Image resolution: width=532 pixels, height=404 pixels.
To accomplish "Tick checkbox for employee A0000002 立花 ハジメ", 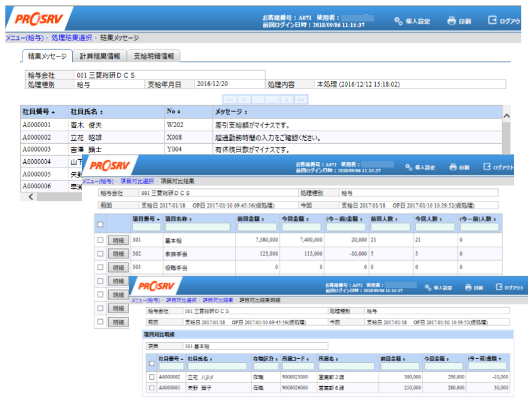I will coord(152,377).
